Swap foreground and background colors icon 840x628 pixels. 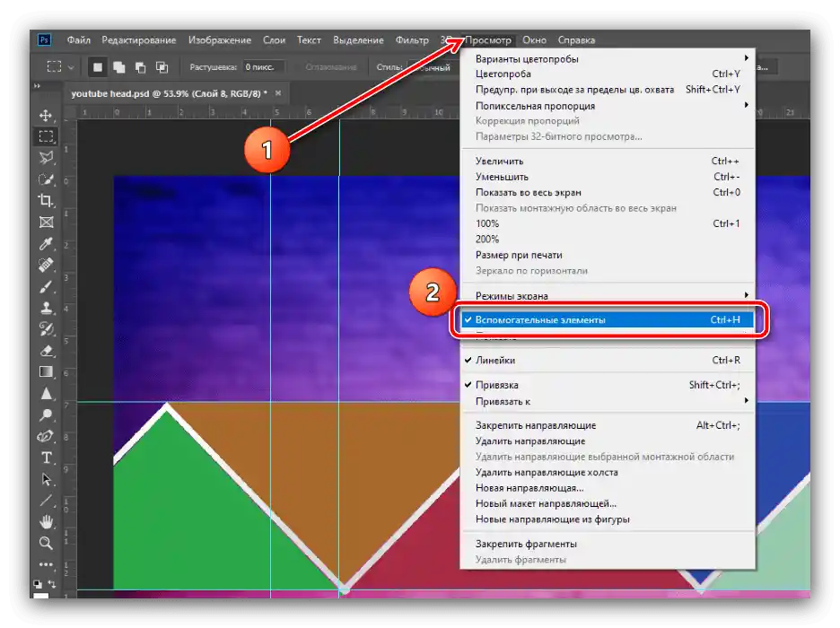(52, 584)
